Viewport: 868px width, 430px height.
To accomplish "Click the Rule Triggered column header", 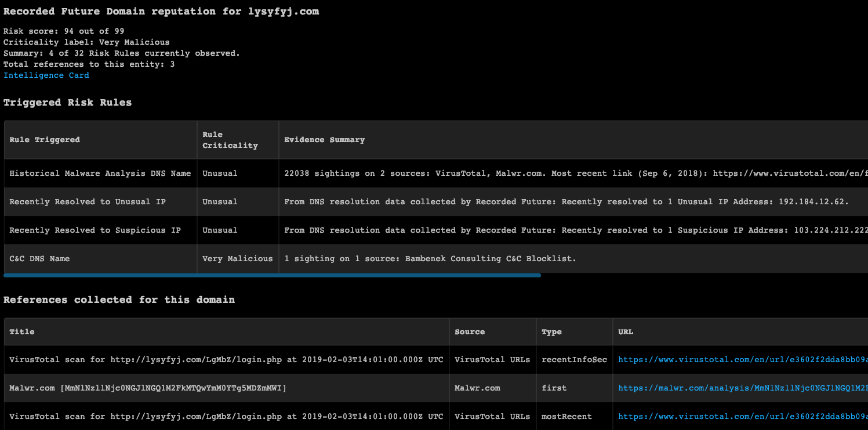I will coord(45,140).
